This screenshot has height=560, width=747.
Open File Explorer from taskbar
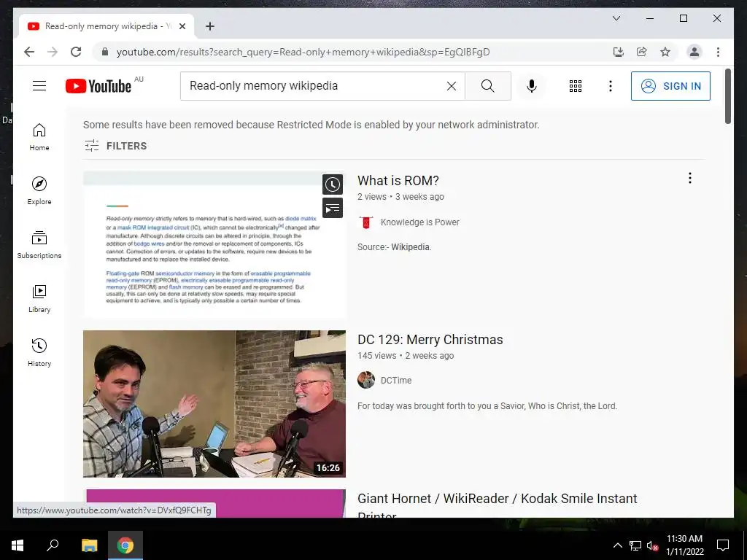coord(89,545)
